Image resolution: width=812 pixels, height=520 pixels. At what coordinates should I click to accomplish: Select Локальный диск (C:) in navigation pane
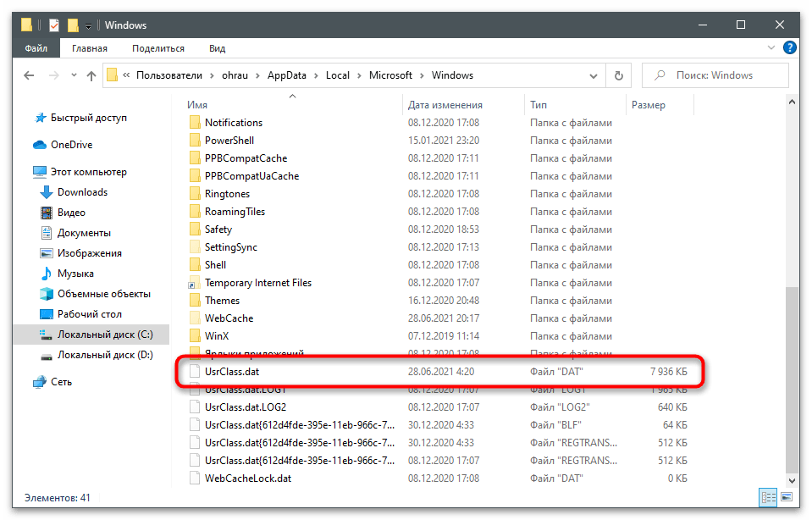point(91,335)
